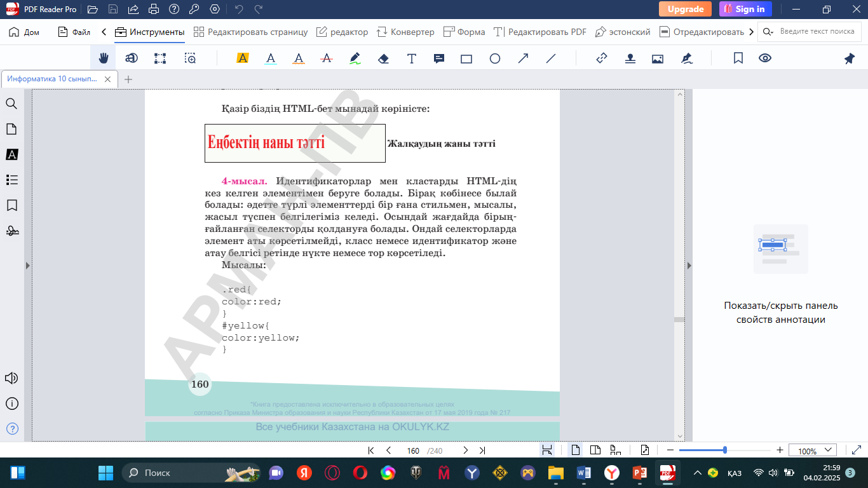Go to the Дом home screen
The image size is (868, 488).
pyautogui.click(x=24, y=32)
